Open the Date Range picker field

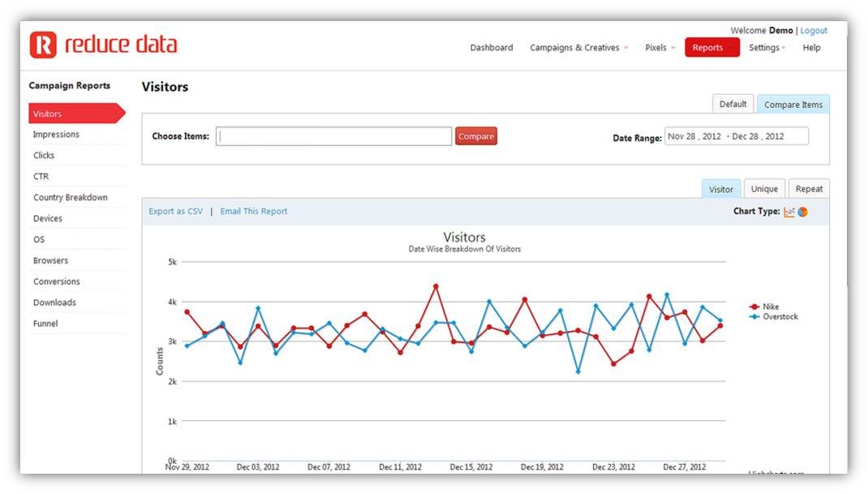[x=737, y=136]
